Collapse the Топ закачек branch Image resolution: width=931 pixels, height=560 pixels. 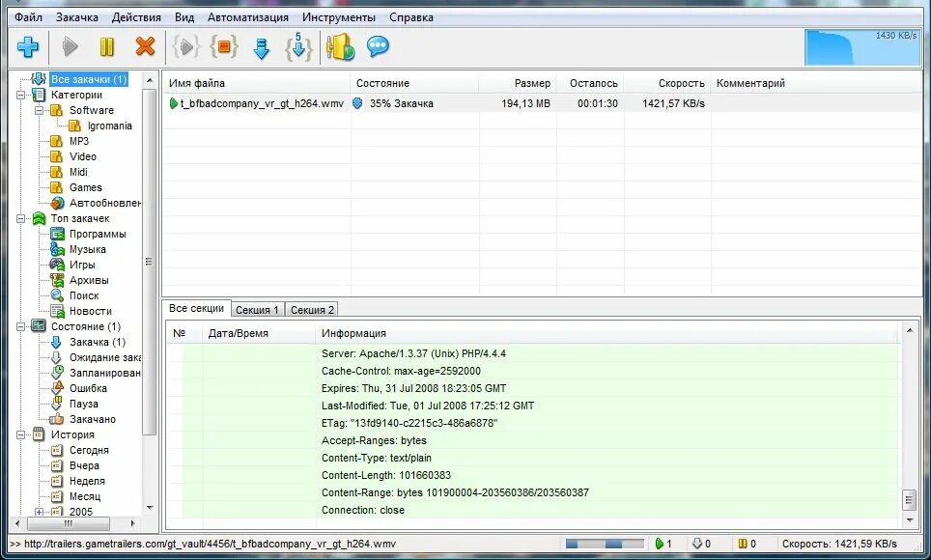pyautogui.click(x=21, y=218)
